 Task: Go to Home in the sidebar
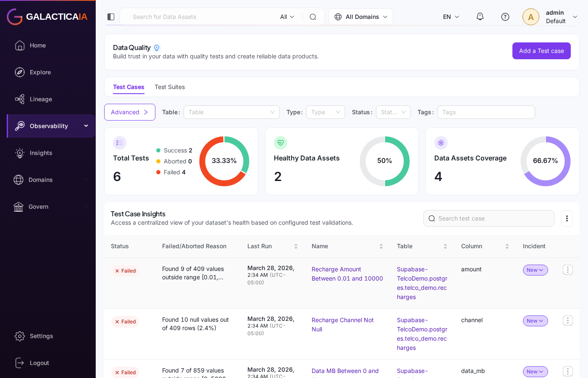[38, 45]
